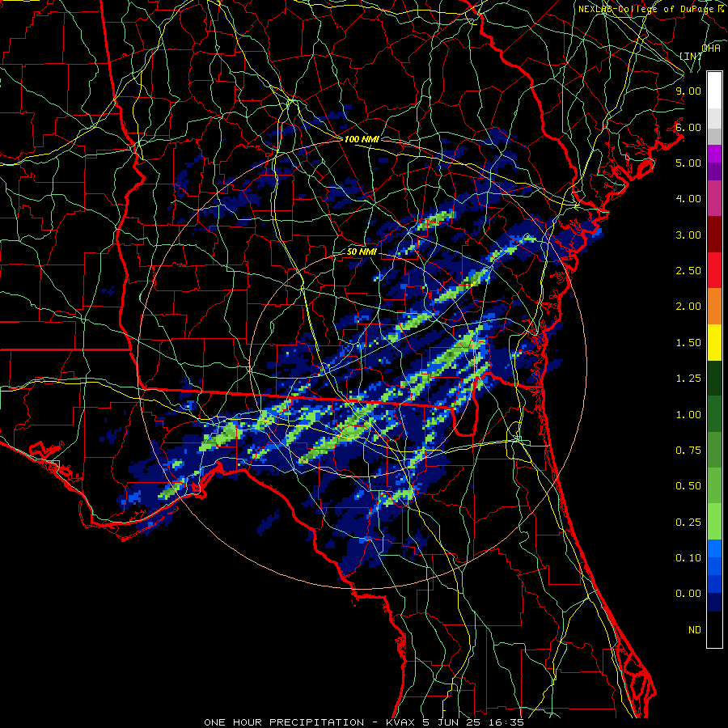Click the orange swatch beside 2.00
728x728 pixels.
coord(714,307)
